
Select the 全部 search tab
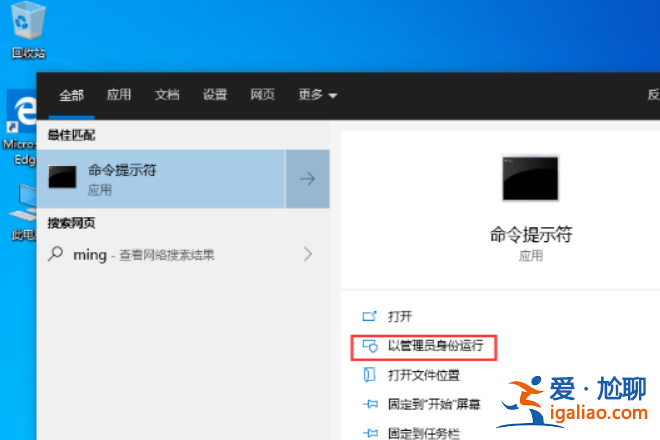[71, 95]
